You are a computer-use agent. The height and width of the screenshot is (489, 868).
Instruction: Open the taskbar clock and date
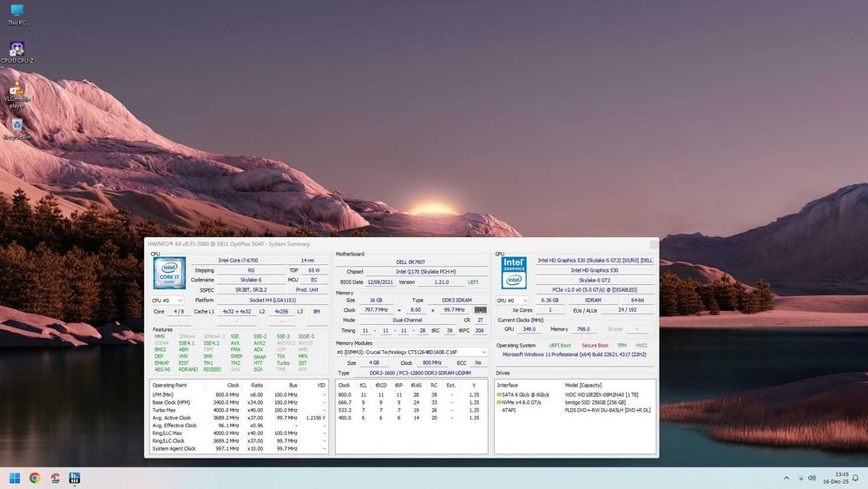click(838, 479)
